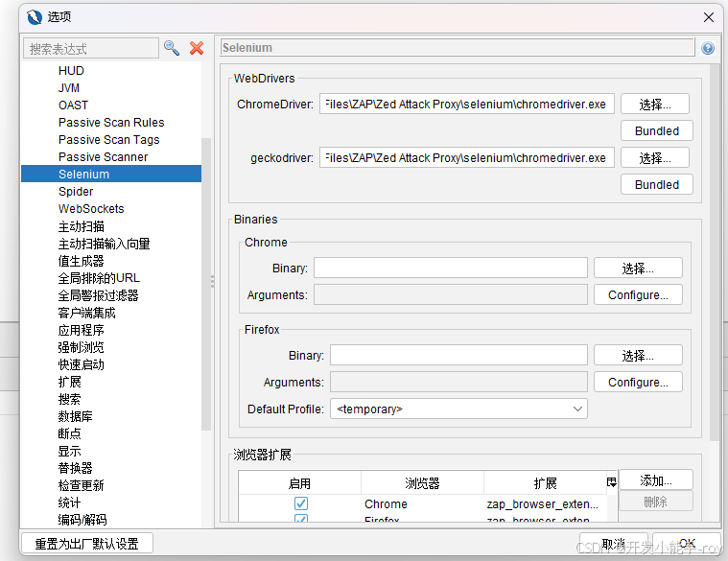Choose Firefox binary with 选择 button
The image size is (728, 561).
click(x=638, y=355)
